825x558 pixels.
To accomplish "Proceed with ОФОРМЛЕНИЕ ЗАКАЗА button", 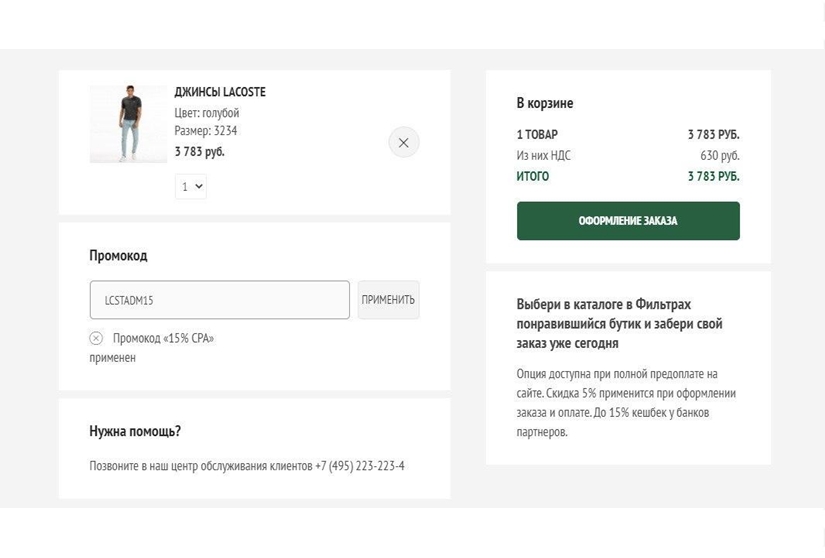I will 627,221.
